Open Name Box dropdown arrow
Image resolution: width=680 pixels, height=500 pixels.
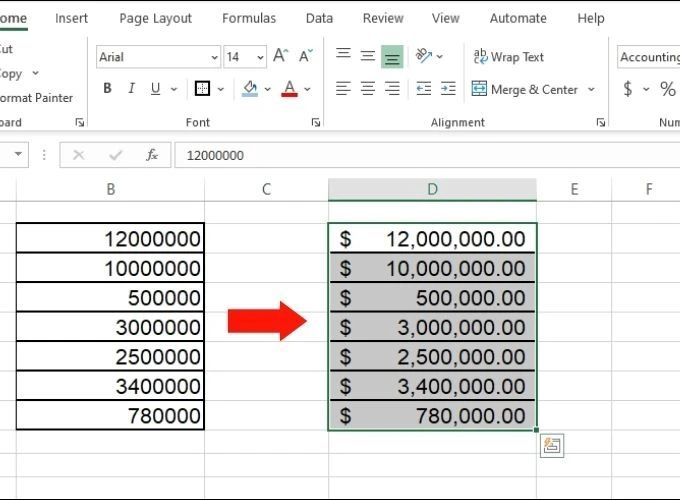coord(18,154)
